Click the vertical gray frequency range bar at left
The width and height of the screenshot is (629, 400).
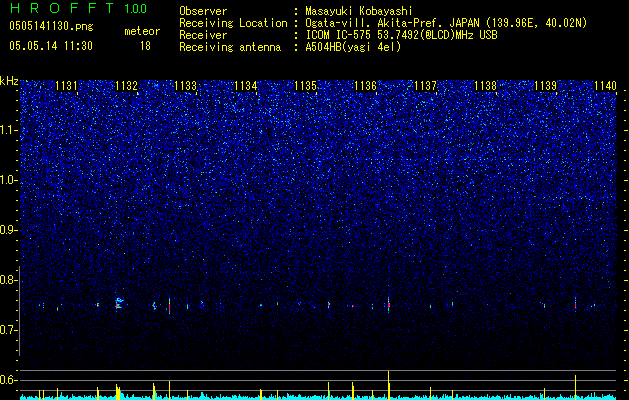20,310
